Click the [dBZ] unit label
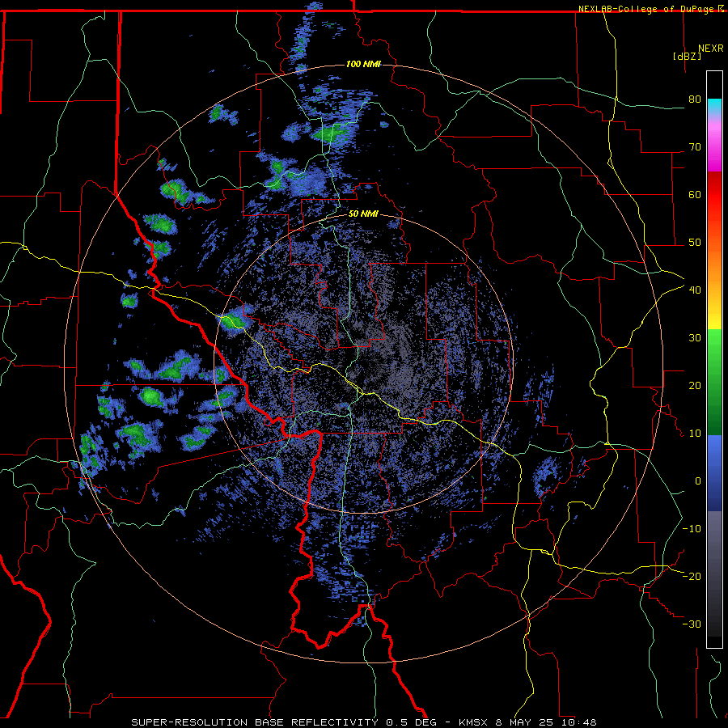728x728 pixels. (x=687, y=56)
